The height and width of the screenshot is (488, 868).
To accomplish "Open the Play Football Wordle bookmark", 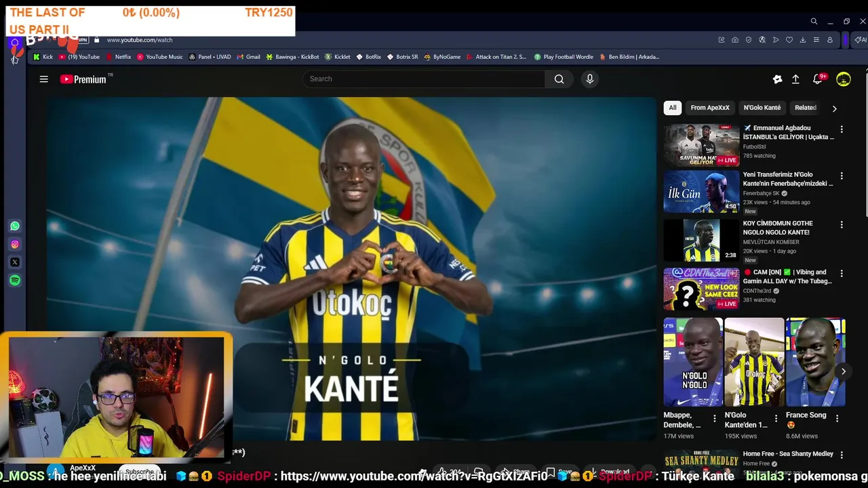I will 564,57.
